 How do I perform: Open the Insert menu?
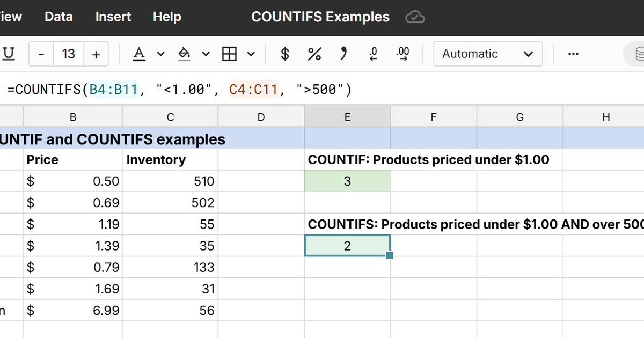pyautogui.click(x=113, y=17)
